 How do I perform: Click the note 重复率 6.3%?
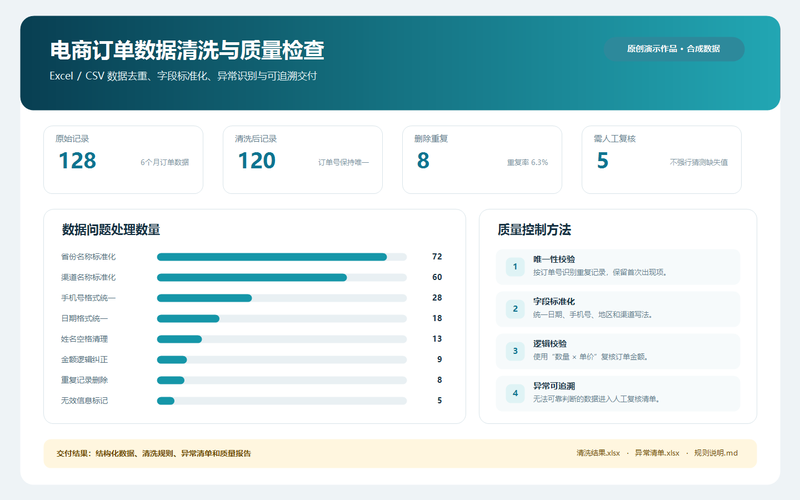528,162
